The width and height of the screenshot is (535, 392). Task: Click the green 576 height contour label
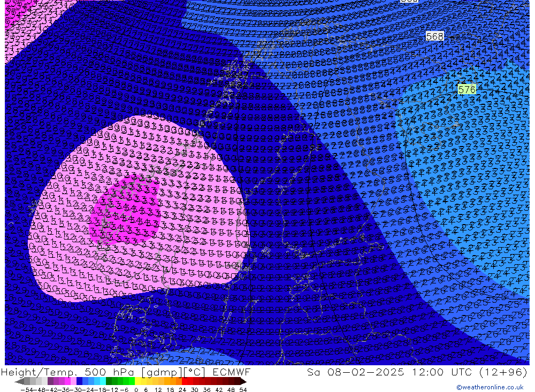(x=467, y=90)
